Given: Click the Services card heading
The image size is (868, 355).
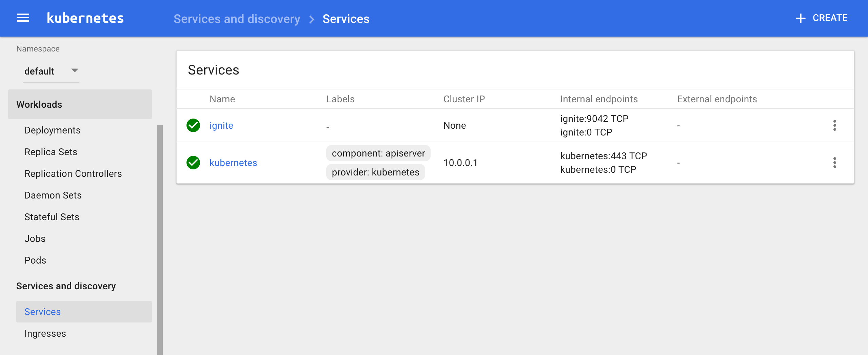Looking at the screenshot, I should pyautogui.click(x=214, y=70).
